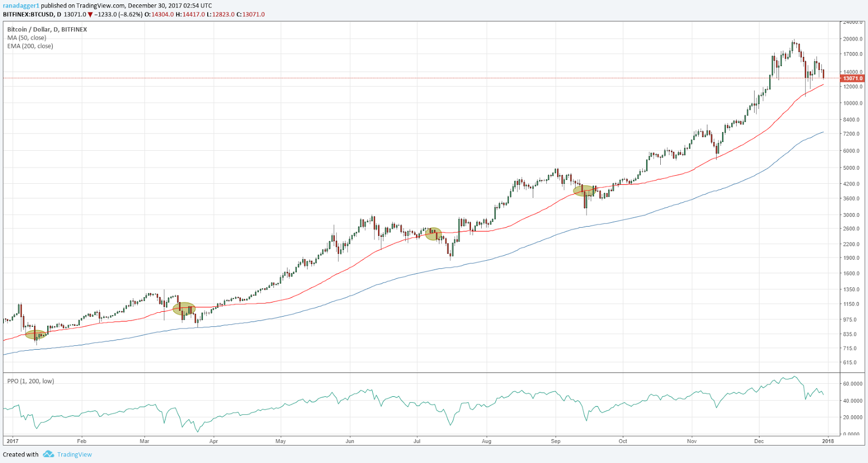Select the 'EMA (200, close)' indicator label
Screen dimensions: 868x463
pos(30,46)
